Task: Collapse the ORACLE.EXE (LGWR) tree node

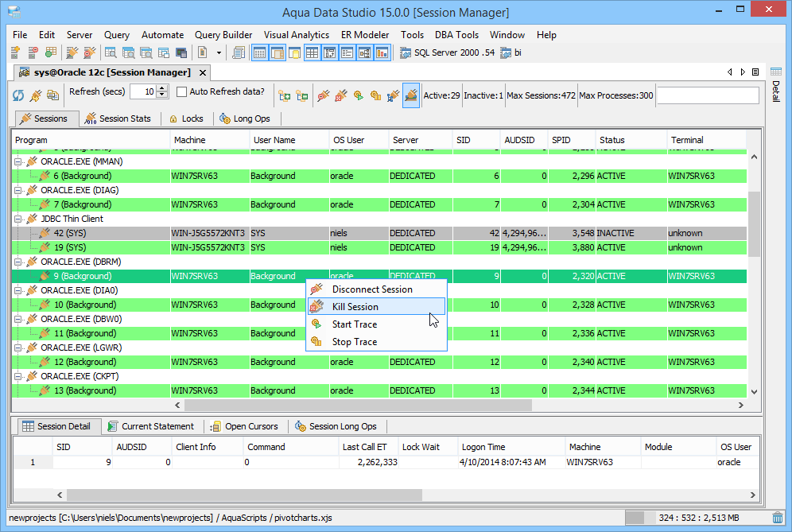Action: coord(18,348)
